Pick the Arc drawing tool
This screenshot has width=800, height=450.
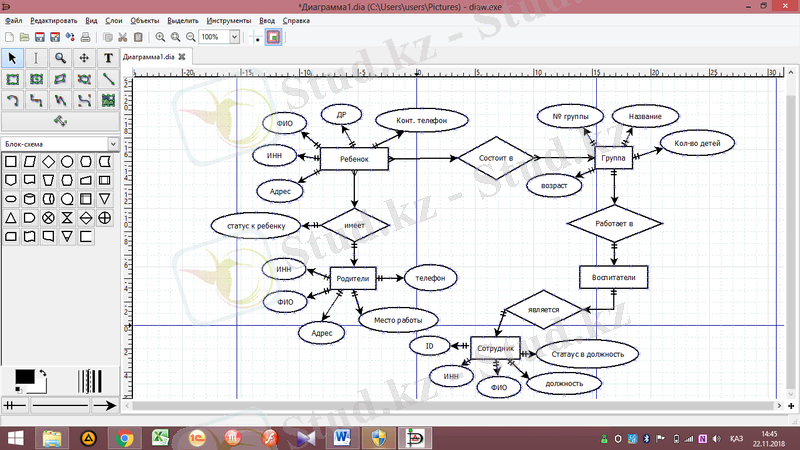click(12, 100)
